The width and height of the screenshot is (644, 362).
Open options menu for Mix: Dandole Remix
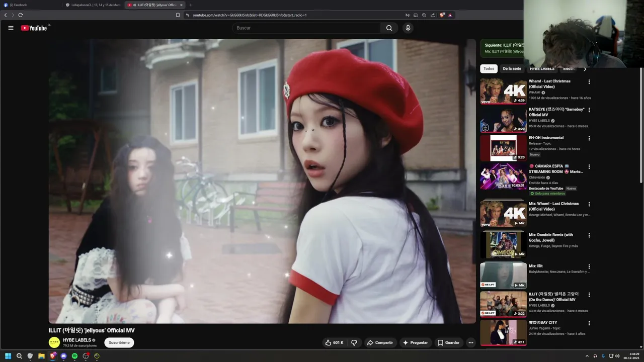(589, 235)
